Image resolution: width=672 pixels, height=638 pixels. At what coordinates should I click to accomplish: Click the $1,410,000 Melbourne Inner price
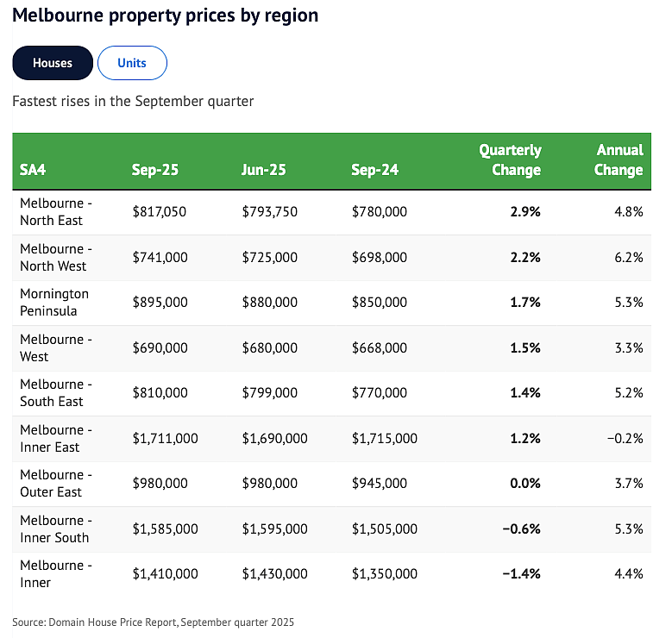point(165,573)
